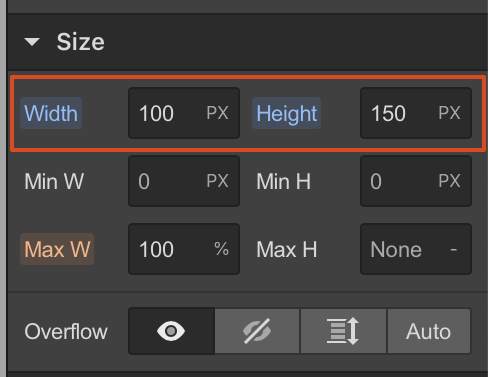Open the Min H PX unit selector
Viewport: 488px width, 377px height.
point(449,181)
